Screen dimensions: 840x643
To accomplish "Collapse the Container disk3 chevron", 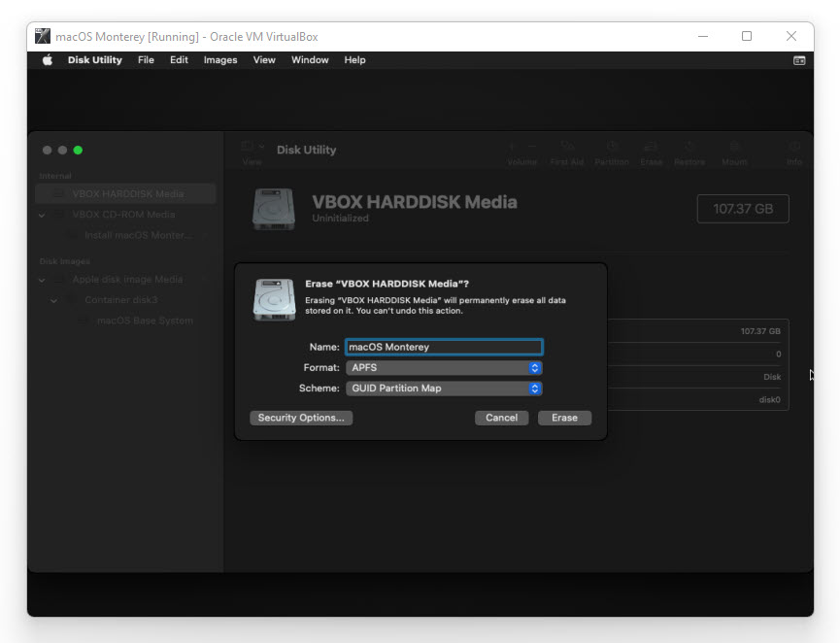I will (x=54, y=300).
